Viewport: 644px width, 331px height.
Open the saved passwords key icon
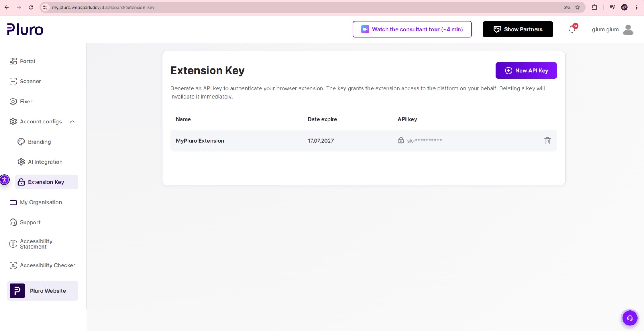coord(566,7)
